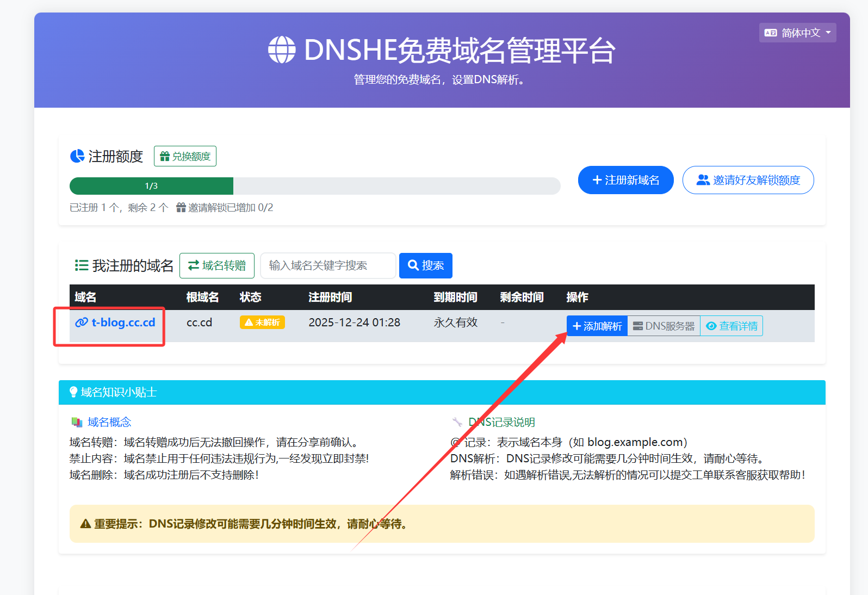Image resolution: width=868 pixels, height=595 pixels.
Task: Click the 搜索 magnifier button
Action: 425,265
